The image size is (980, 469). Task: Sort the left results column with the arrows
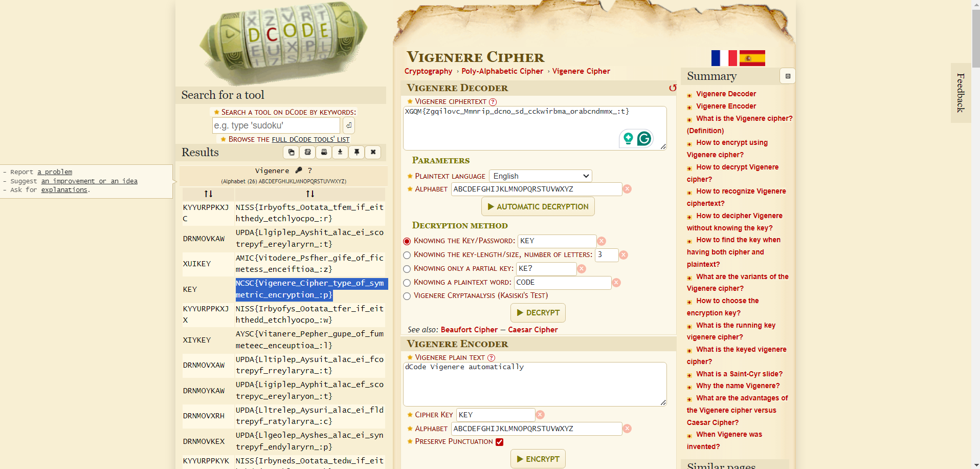tap(208, 194)
